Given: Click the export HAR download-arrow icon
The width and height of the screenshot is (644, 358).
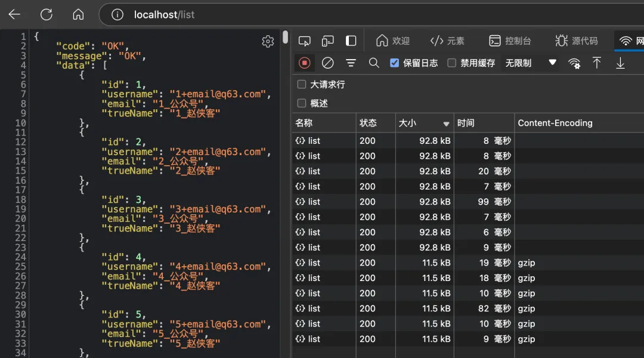Looking at the screenshot, I should [x=620, y=63].
